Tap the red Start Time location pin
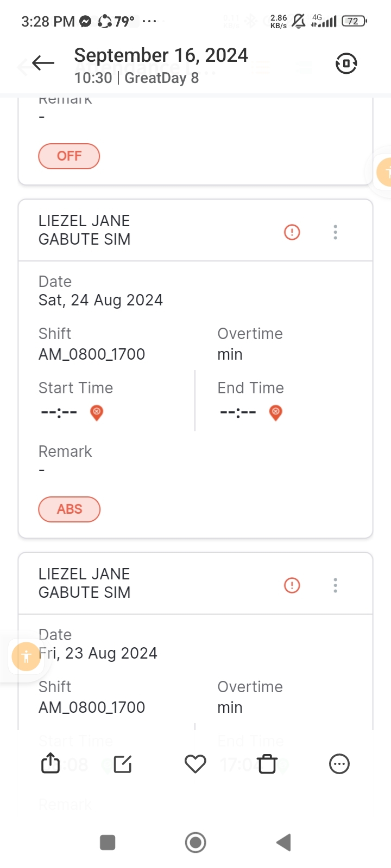Viewport: 391px width, 868px height. click(97, 412)
